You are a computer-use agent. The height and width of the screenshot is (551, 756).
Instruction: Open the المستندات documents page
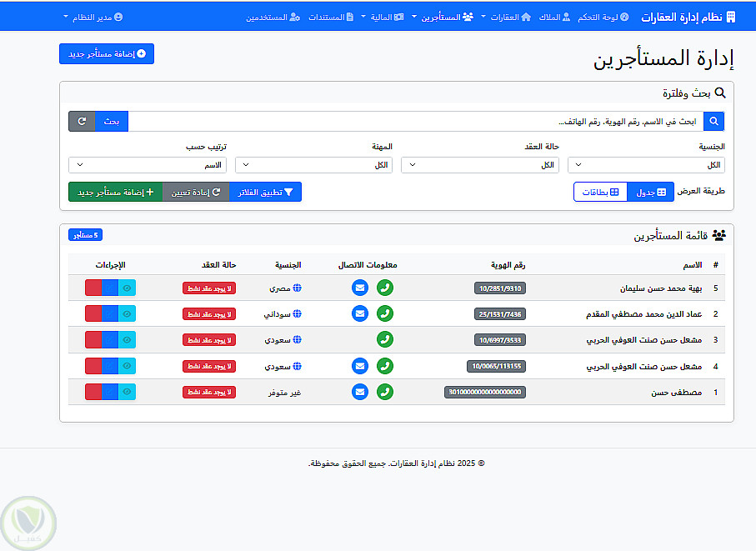pos(331,18)
